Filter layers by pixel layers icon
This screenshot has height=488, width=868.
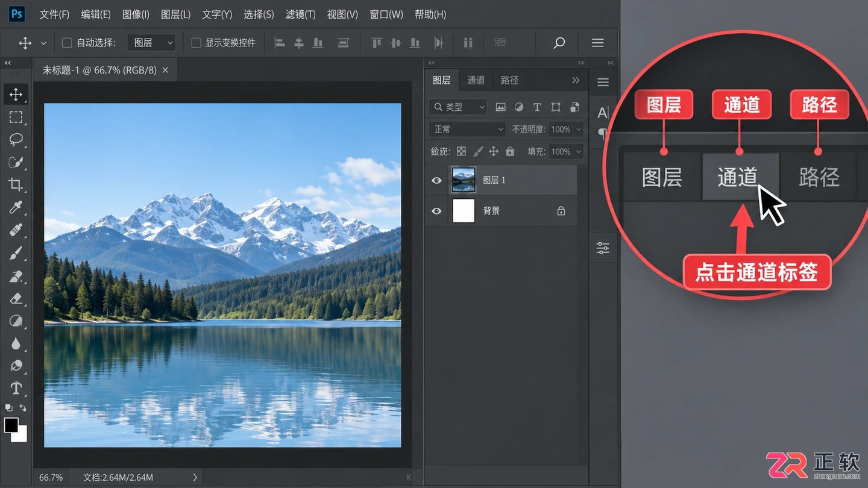500,107
